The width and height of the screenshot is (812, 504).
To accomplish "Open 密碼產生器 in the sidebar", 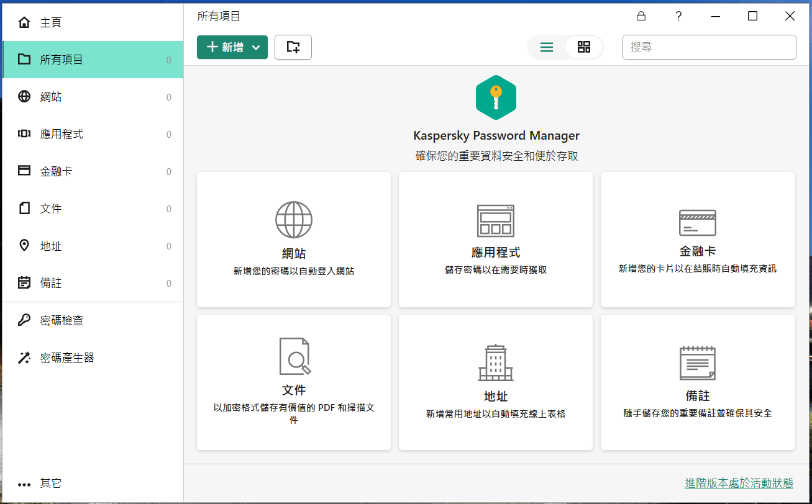I will [x=67, y=358].
